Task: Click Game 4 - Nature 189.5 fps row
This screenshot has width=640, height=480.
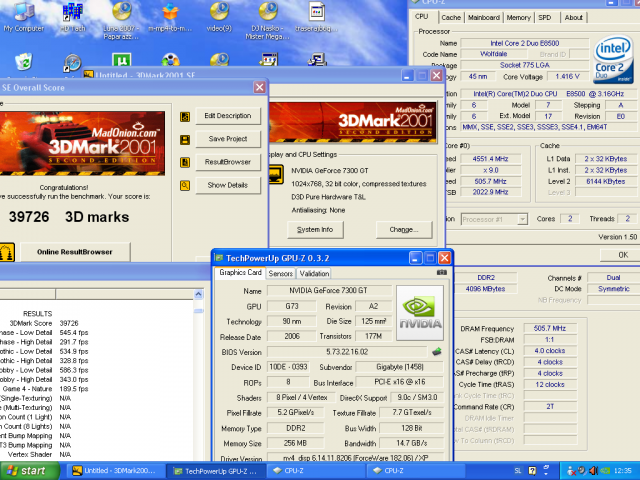Action: click(x=44, y=389)
